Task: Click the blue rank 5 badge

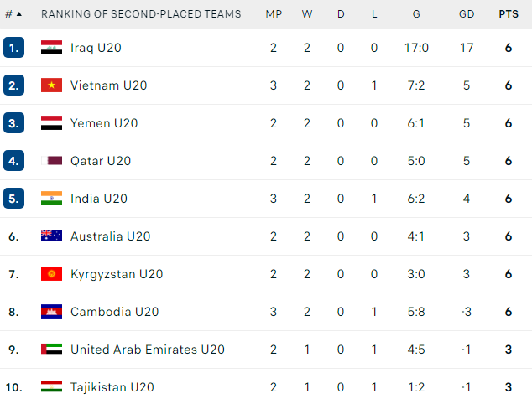Action: pos(14,199)
